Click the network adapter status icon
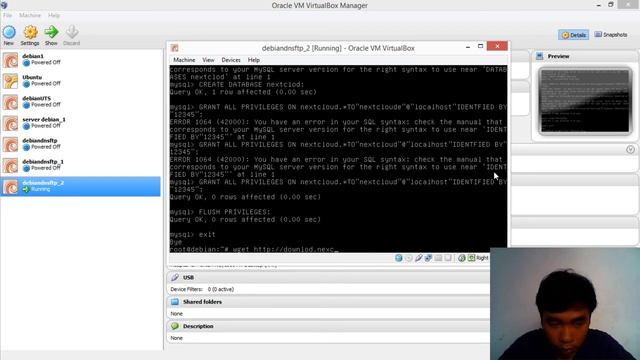 (x=428, y=258)
